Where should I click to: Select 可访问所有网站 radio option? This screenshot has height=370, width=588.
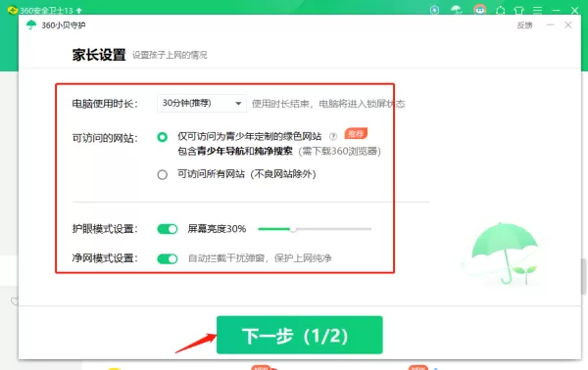coord(163,174)
